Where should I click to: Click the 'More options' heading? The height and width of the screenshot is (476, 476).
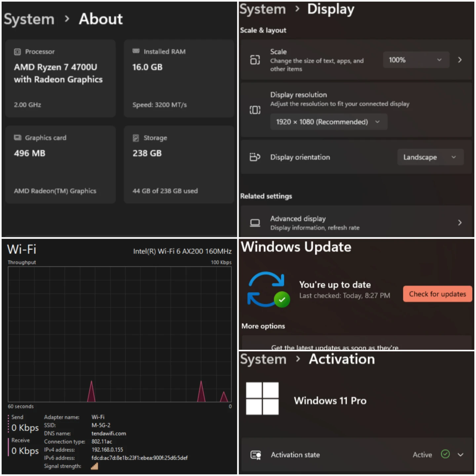click(x=263, y=326)
